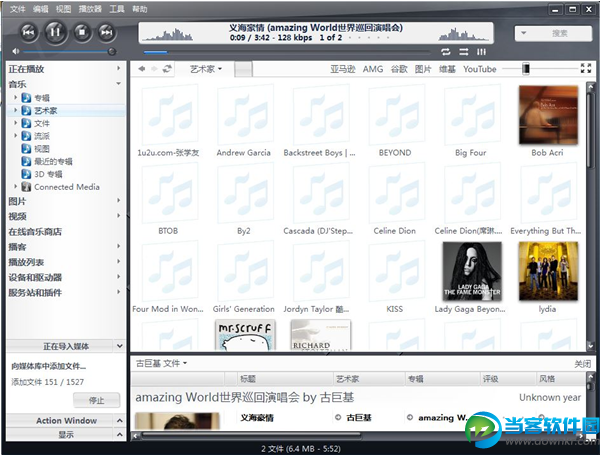Collapse the 音乐 section
The image size is (601, 455).
118,84
